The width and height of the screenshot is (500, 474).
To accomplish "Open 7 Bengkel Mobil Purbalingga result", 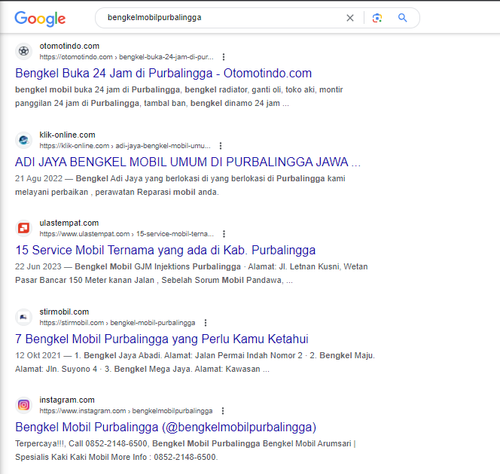I will (x=162, y=339).
